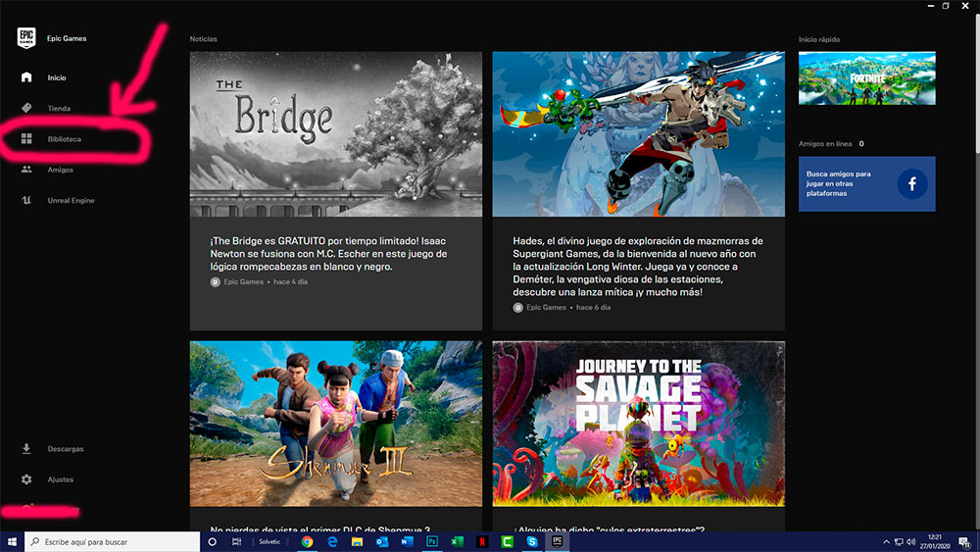Click Epic Games Launcher taskbar icon
980x552 pixels.
click(x=557, y=541)
